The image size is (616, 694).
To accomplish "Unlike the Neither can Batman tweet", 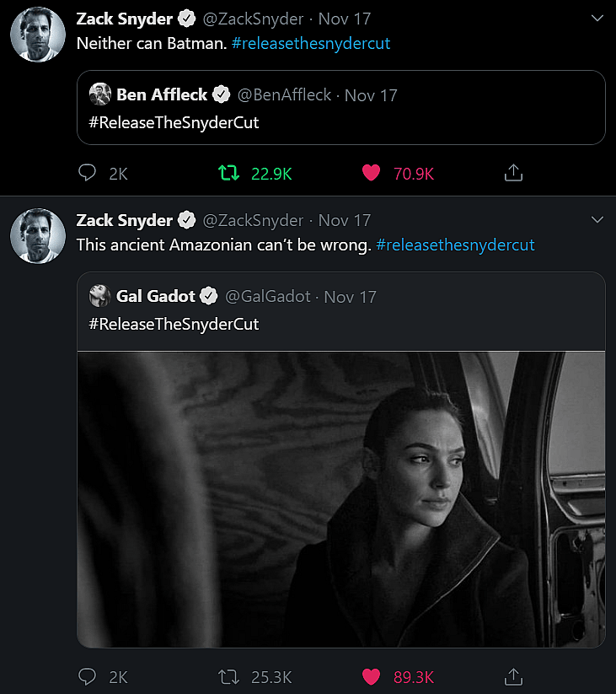I will [x=371, y=173].
